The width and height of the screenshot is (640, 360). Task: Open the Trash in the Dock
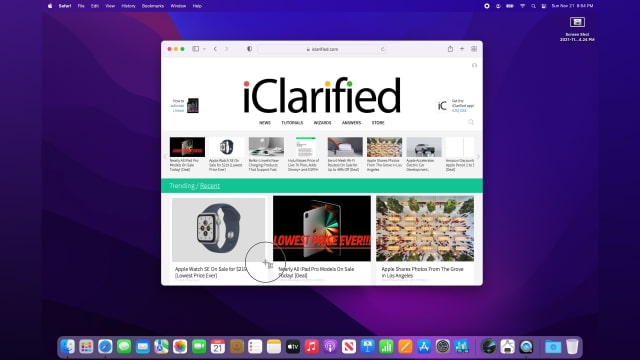(572, 347)
